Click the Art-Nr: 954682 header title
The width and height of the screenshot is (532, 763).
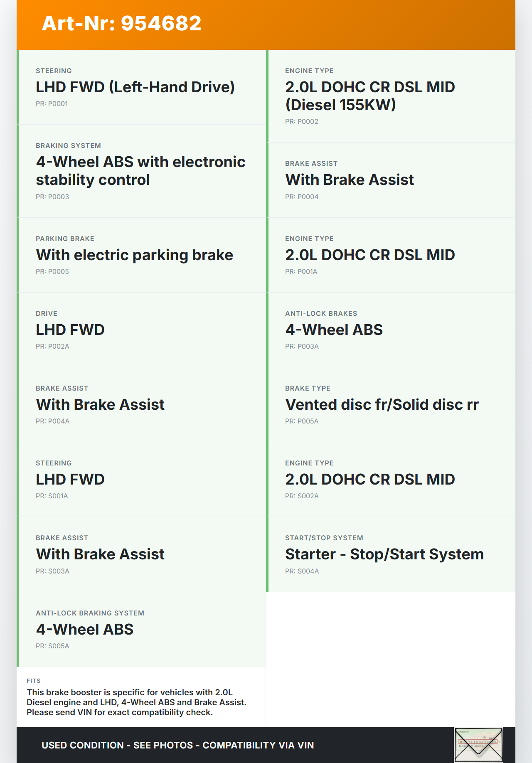point(121,23)
